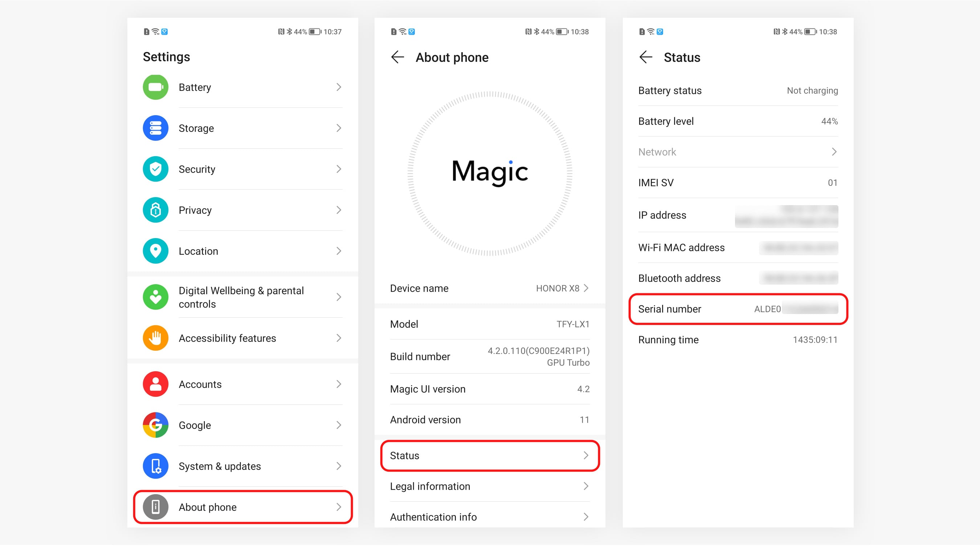This screenshot has width=980, height=546.
Task: Open Authentication info chevron arrow
Action: point(586,517)
